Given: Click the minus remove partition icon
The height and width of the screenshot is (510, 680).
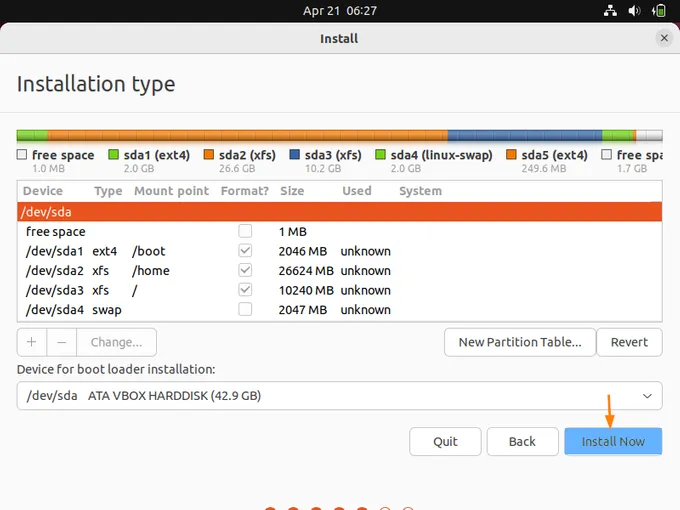Looking at the screenshot, I should point(61,342).
